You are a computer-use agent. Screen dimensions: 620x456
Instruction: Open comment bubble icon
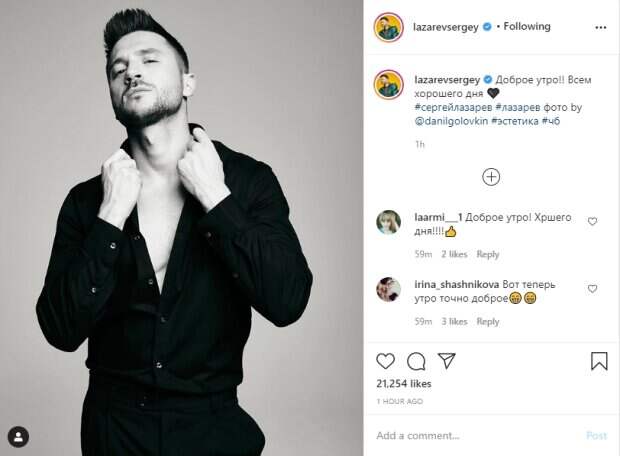(417, 360)
